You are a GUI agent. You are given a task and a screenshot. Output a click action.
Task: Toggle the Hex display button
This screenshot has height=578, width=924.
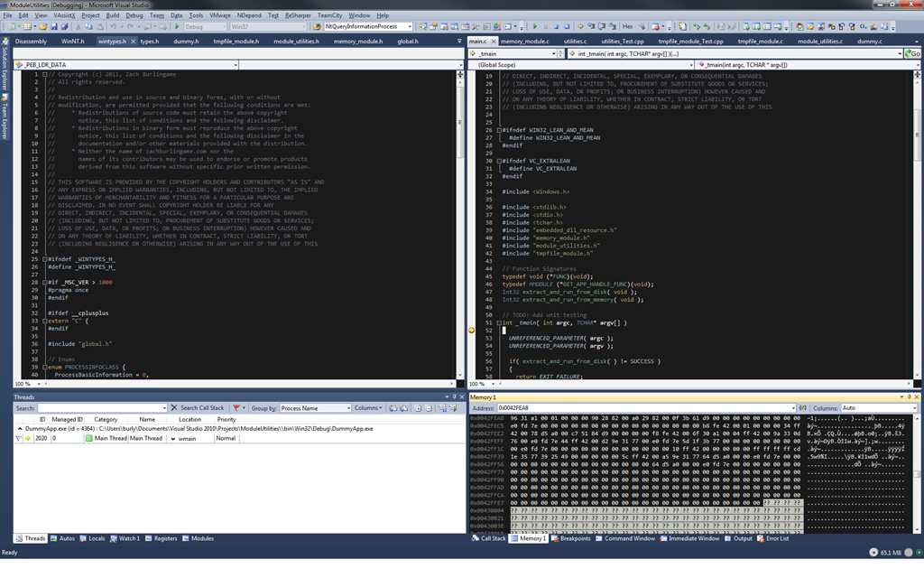click(x=628, y=26)
